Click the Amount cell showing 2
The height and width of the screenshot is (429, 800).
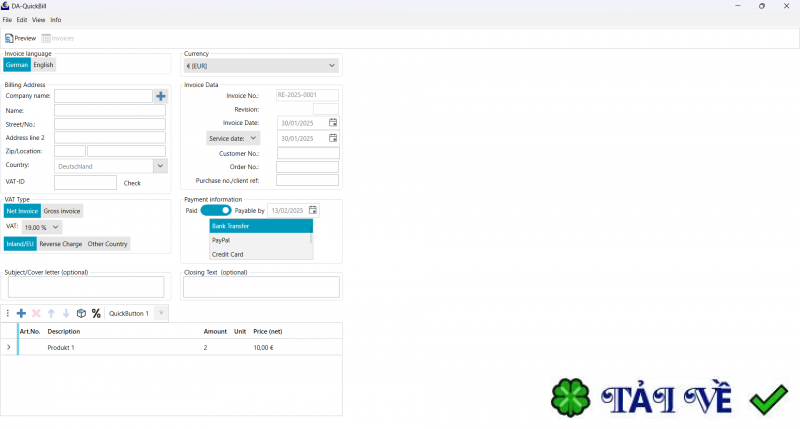pos(206,347)
